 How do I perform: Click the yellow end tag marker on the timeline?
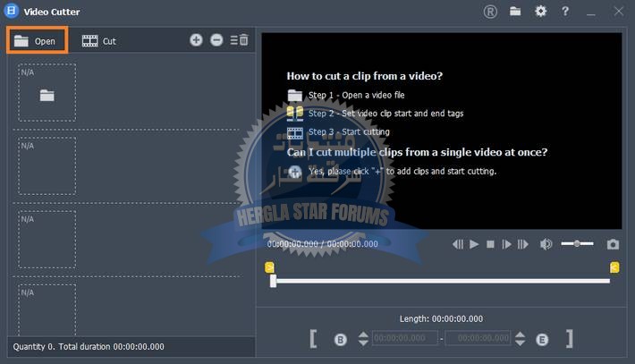(x=614, y=267)
